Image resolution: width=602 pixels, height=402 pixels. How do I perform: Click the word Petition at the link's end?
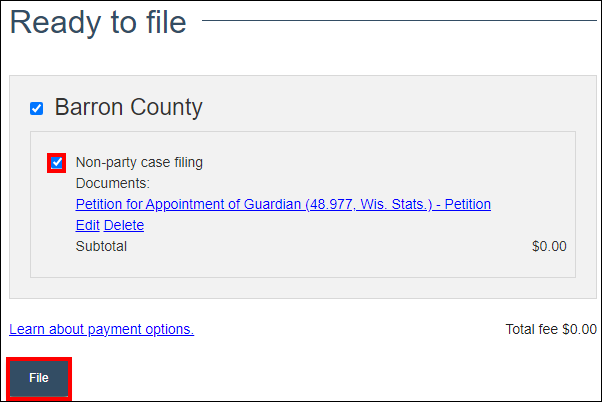tap(467, 204)
